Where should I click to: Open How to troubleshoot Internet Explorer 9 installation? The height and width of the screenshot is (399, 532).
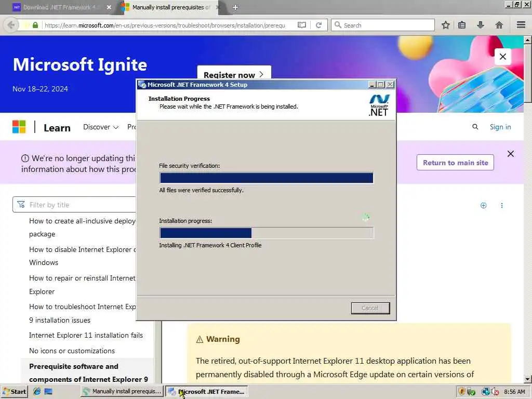(x=82, y=313)
